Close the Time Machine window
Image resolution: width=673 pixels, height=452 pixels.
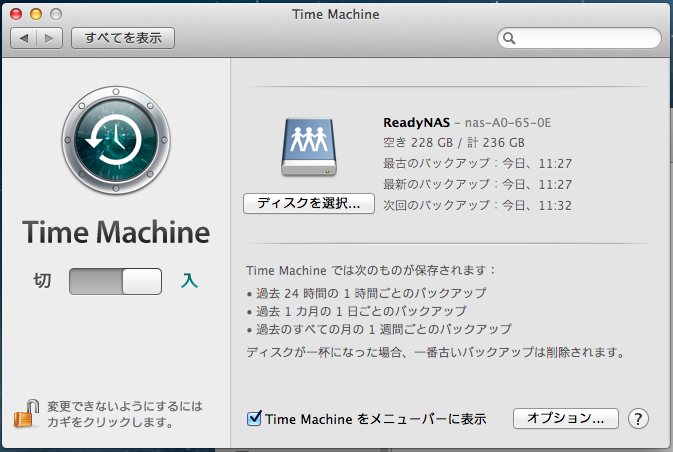click(17, 14)
